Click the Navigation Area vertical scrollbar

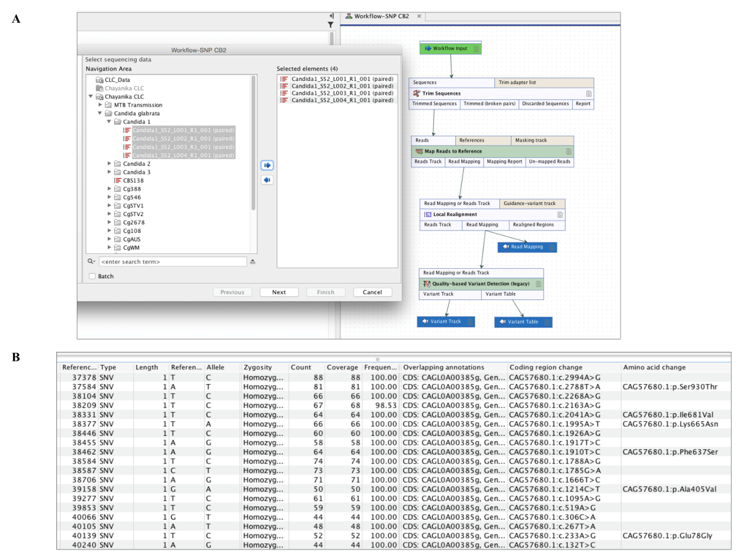coord(254,142)
